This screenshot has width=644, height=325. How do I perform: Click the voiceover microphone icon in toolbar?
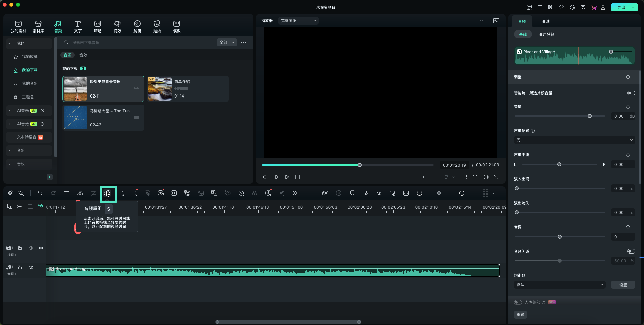click(x=366, y=193)
